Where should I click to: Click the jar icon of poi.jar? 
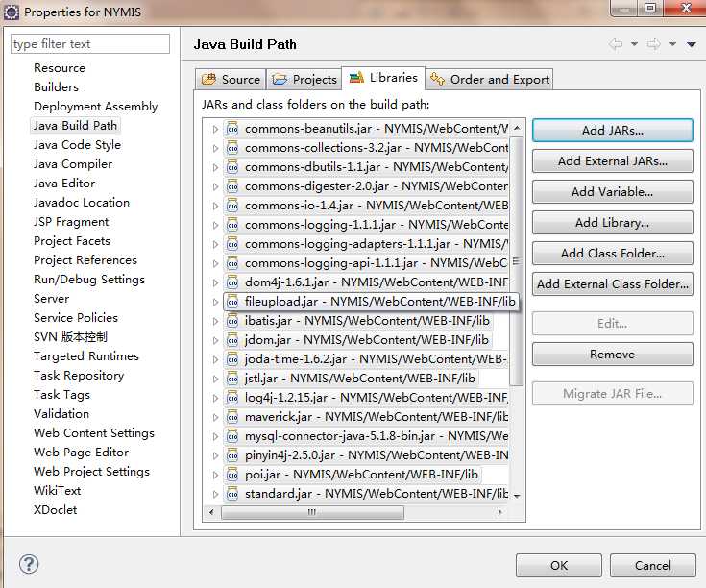click(x=232, y=475)
